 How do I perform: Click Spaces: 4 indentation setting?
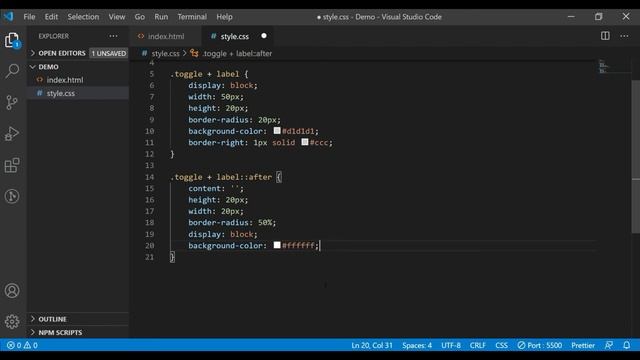[417, 345]
